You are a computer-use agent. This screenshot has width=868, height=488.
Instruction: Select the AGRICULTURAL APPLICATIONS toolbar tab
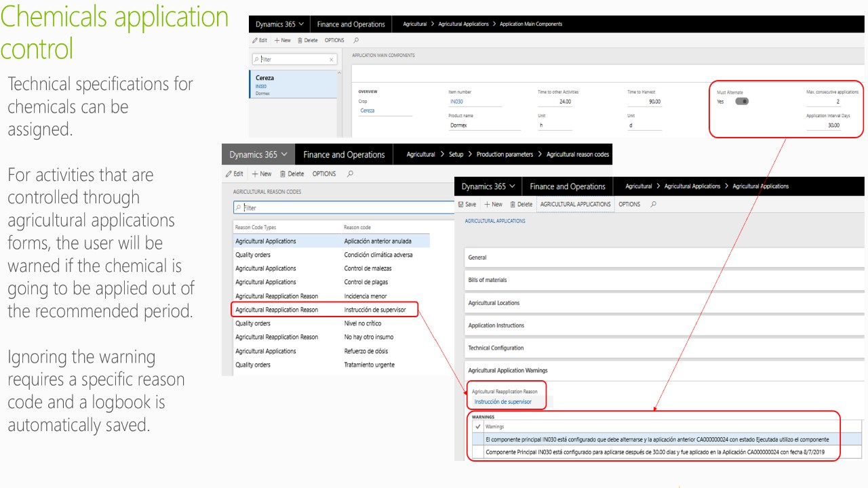[576, 204]
